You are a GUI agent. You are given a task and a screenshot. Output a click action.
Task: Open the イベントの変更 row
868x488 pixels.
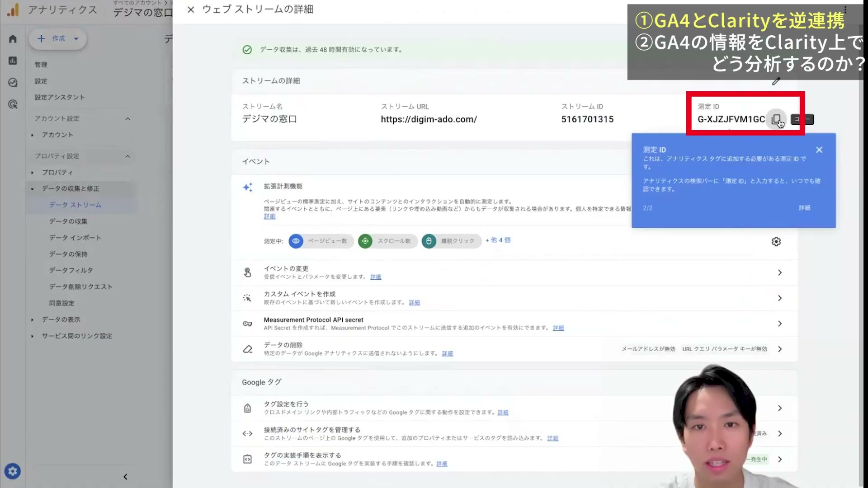(x=514, y=272)
